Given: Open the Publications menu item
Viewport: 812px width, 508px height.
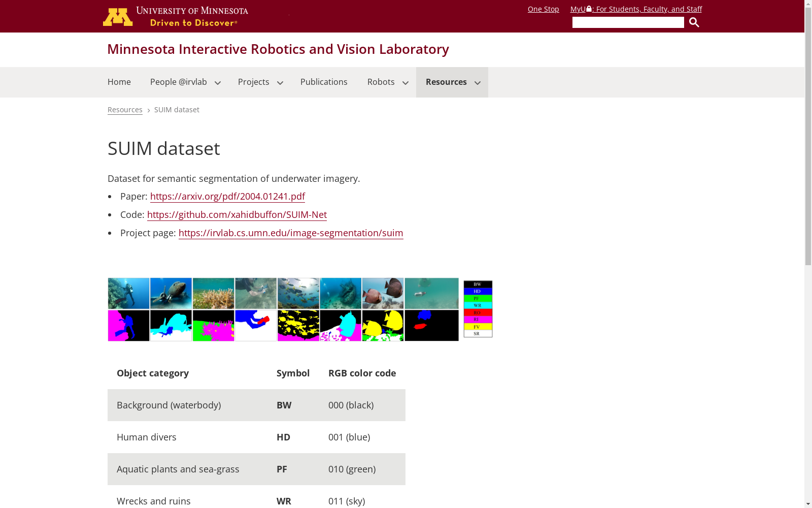Looking at the screenshot, I should [324, 82].
